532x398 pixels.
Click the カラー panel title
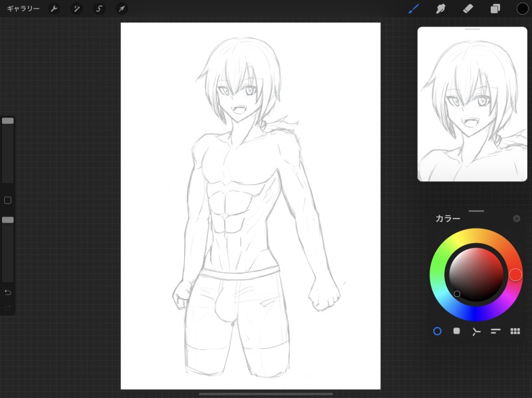point(448,219)
